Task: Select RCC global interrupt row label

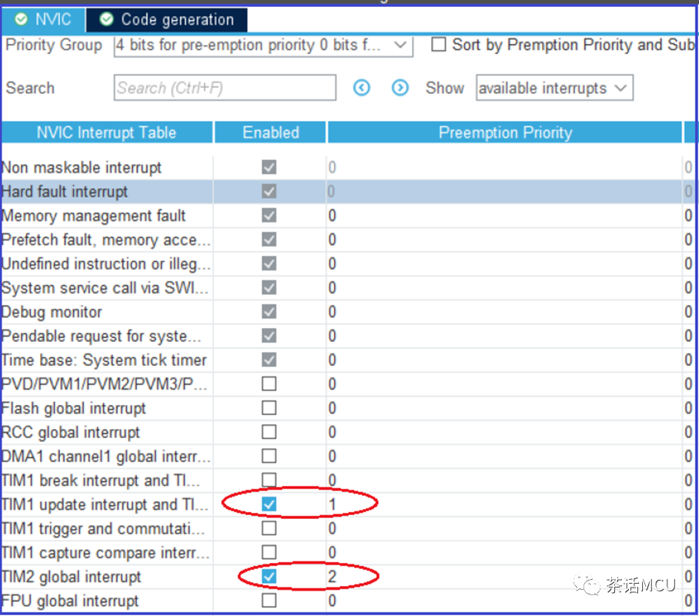Action: coord(70,433)
